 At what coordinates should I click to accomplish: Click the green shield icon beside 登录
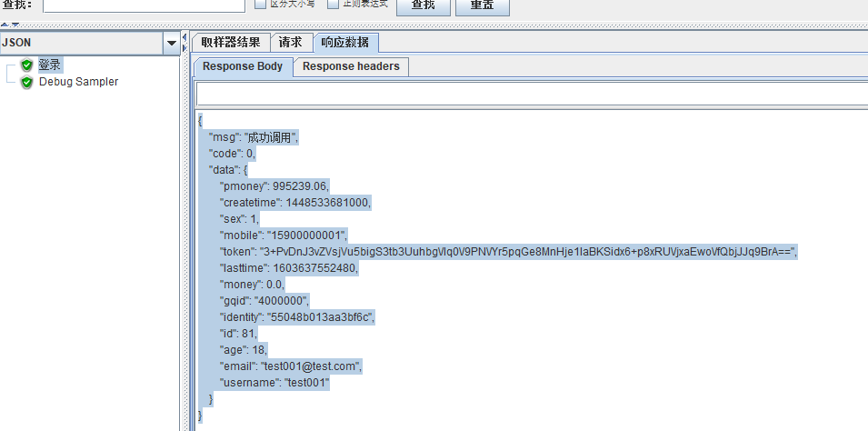pyautogui.click(x=27, y=65)
